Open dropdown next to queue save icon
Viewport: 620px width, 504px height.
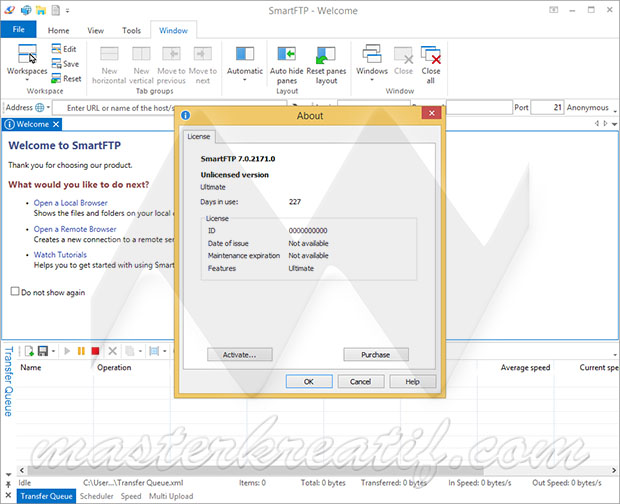[53, 351]
